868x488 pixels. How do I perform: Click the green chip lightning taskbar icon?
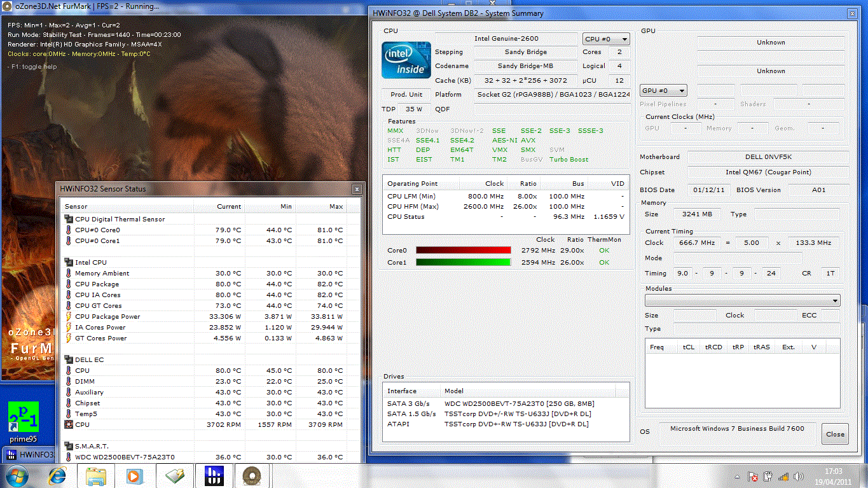tap(174, 475)
